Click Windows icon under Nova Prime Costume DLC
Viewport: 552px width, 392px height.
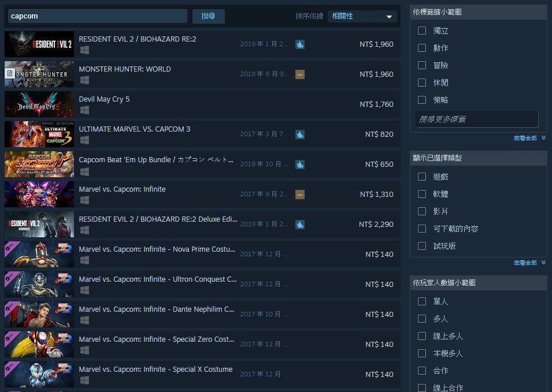[84, 260]
